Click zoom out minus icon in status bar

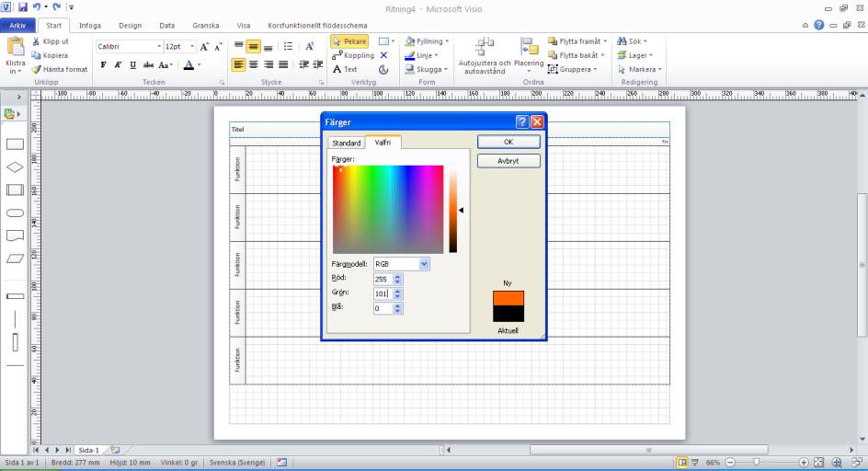point(730,462)
